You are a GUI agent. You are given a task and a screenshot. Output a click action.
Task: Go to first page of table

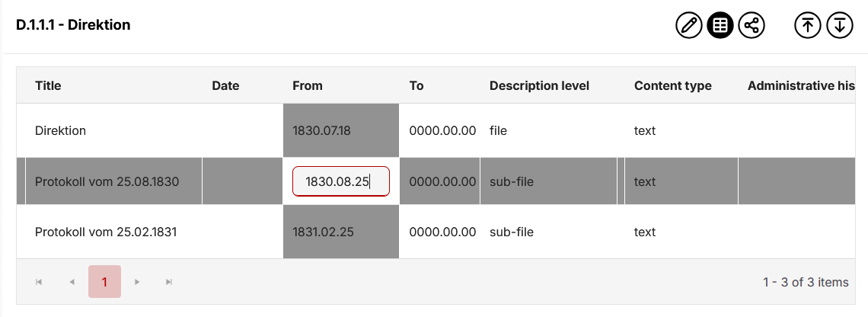point(39,282)
